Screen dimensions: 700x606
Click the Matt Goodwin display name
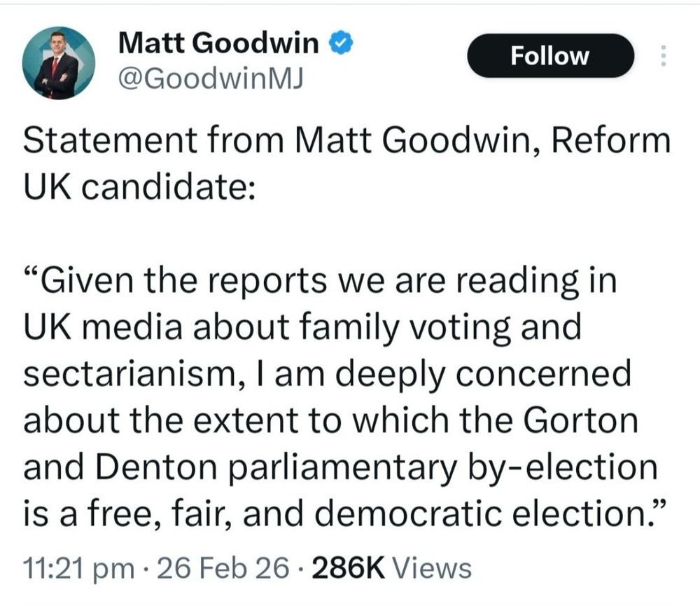click(218, 43)
